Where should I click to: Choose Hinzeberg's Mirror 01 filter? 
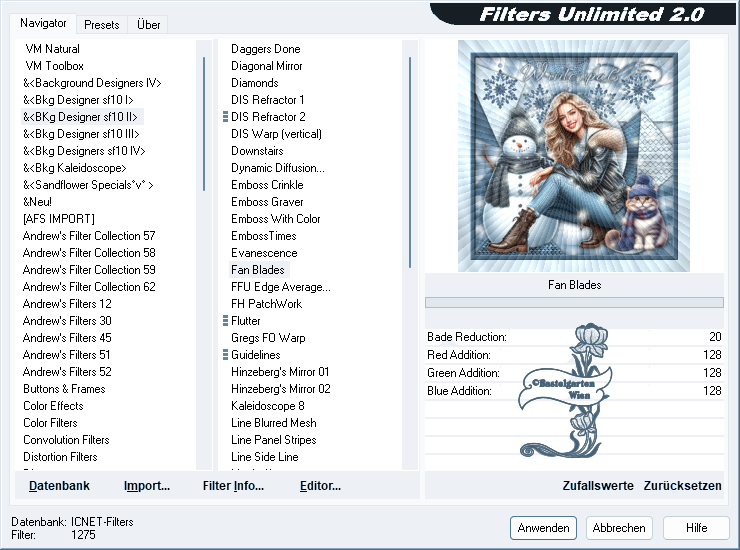[x=280, y=372]
